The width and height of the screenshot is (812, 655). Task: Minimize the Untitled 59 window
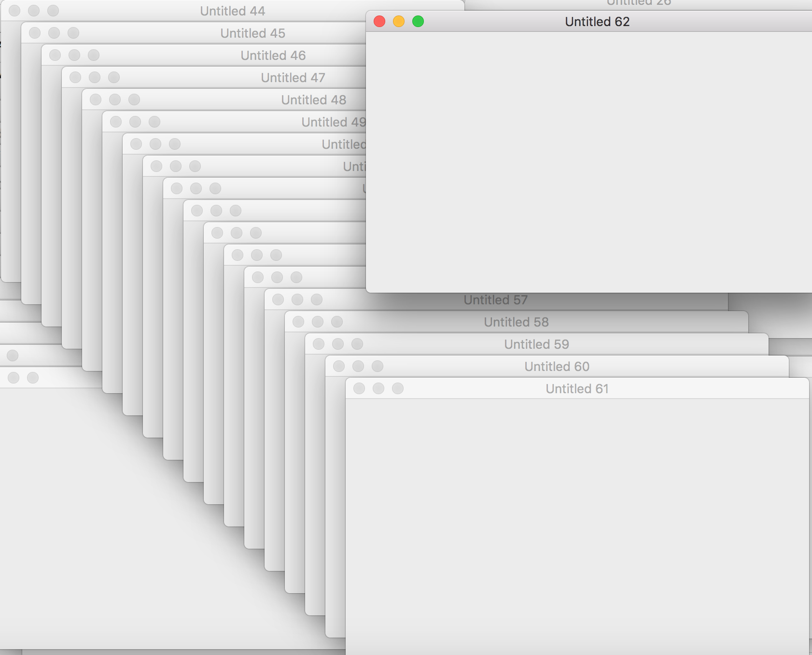pyautogui.click(x=338, y=344)
